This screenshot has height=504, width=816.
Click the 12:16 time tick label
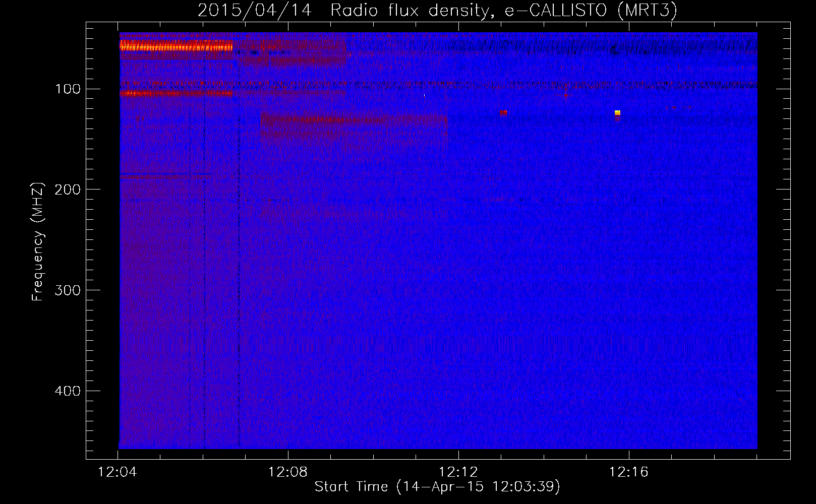click(x=628, y=472)
